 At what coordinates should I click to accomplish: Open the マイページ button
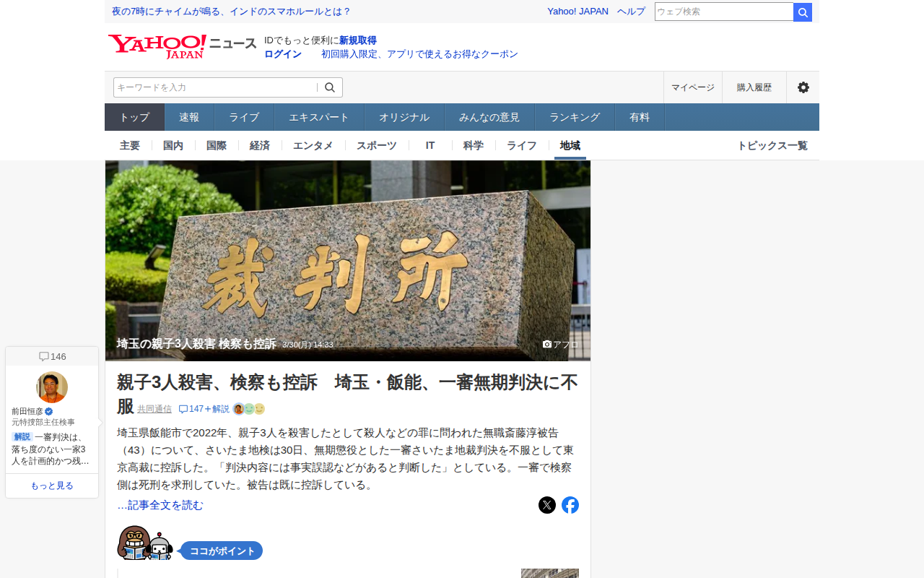click(x=693, y=87)
